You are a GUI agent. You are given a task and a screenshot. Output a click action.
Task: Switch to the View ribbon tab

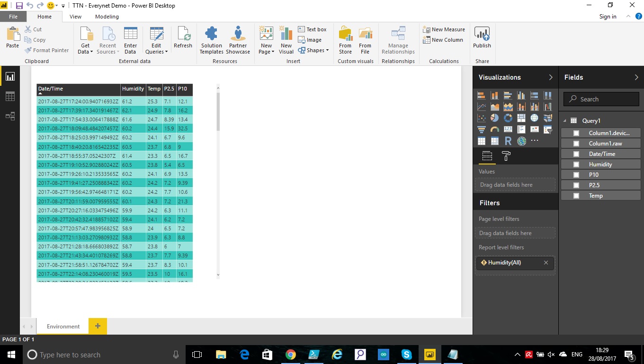(75, 17)
